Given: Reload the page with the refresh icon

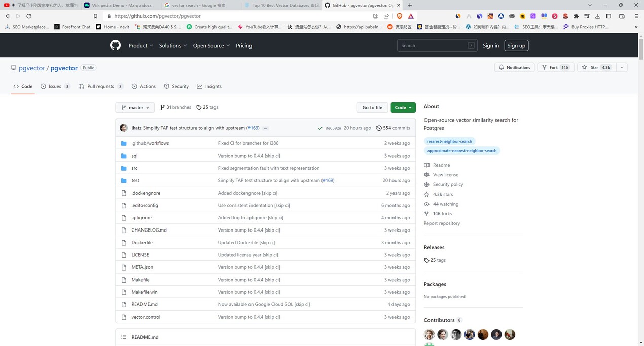Looking at the screenshot, I should [x=29, y=16].
